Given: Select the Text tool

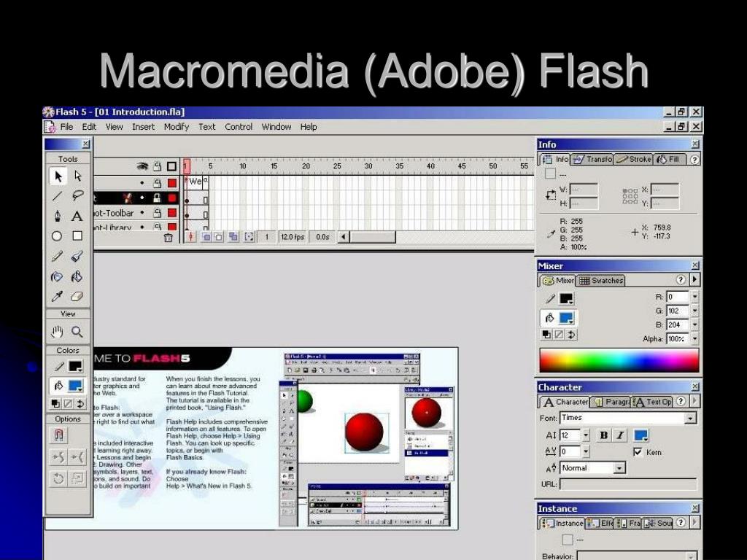Looking at the screenshot, I should coord(77,216).
